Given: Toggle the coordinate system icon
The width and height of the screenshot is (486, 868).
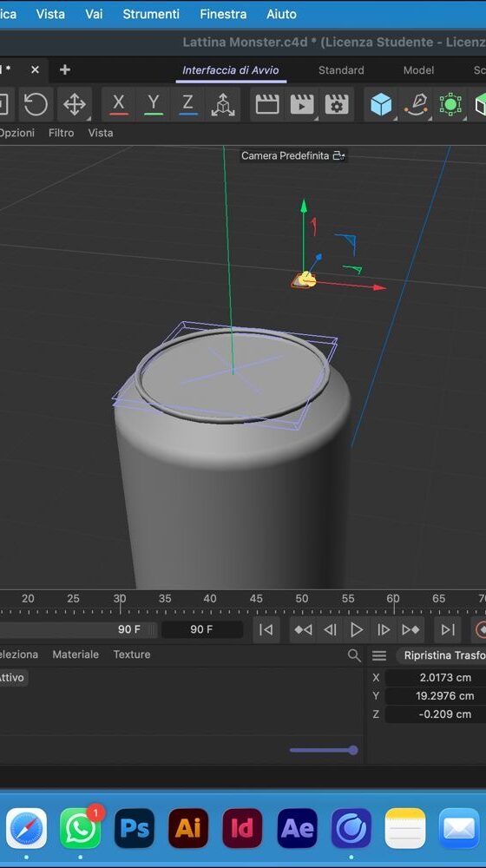Looking at the screenshot, I should (x=222, y=104).
